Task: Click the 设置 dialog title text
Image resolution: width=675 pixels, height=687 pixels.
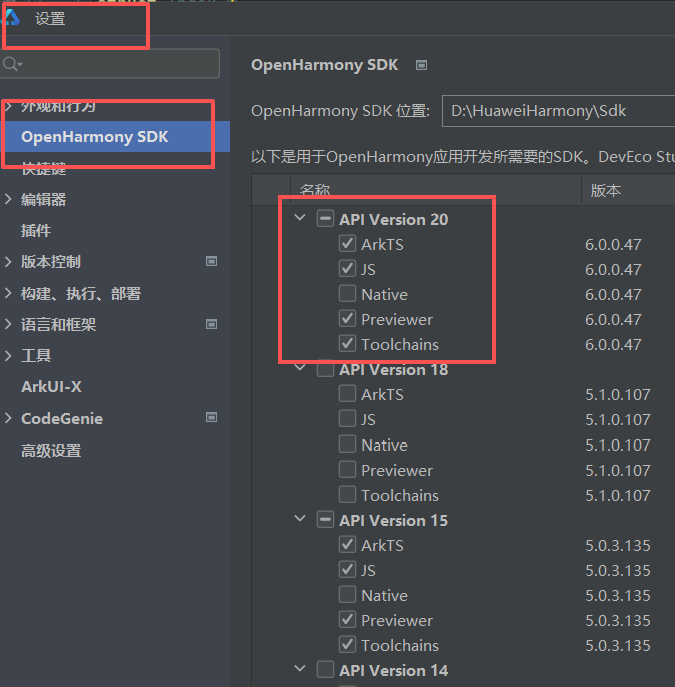Action: tap(50, 19)
